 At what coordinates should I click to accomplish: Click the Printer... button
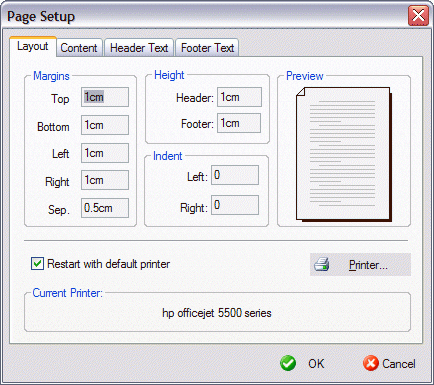click(360, 265)
